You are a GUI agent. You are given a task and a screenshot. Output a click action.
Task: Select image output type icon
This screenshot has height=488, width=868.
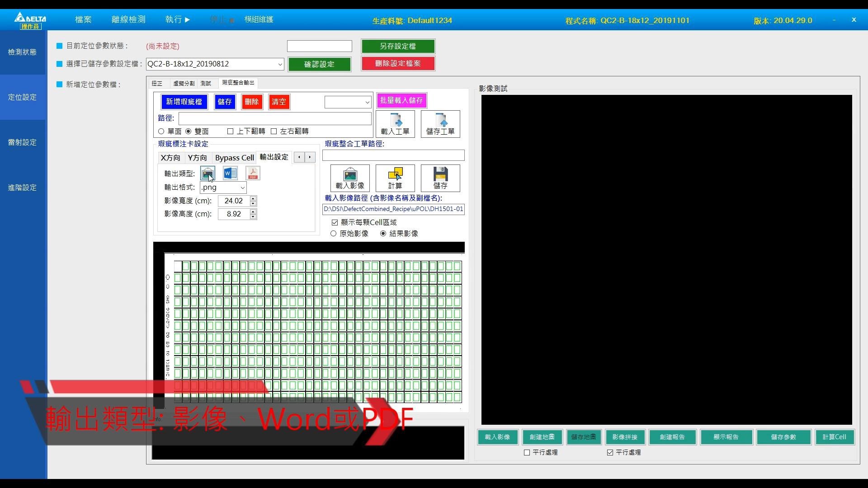point(208,174)
